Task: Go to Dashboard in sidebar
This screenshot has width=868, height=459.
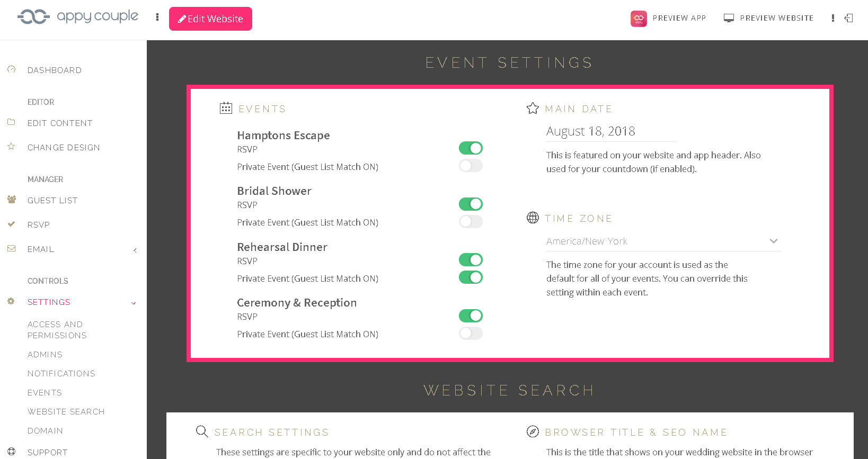Action: point(54,70)
